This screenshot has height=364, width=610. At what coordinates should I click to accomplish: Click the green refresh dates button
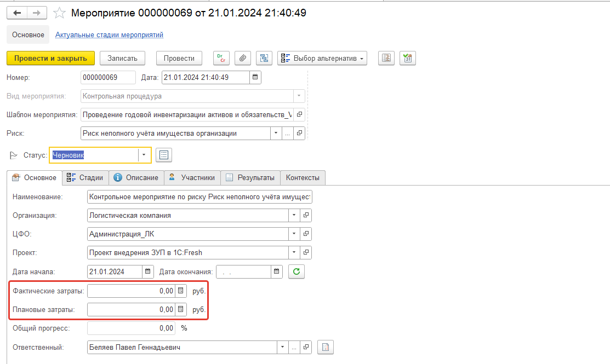pyautogui.click(x=297, y=271)
